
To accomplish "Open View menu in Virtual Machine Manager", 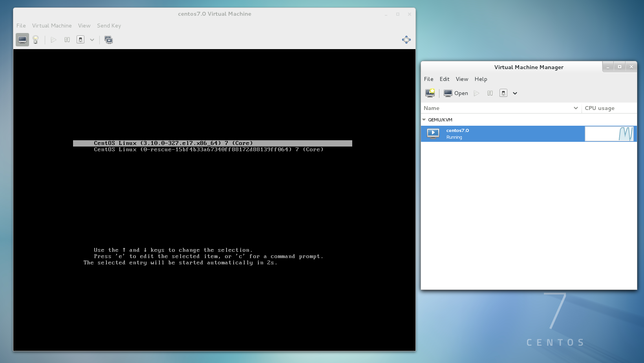I will 462,79.
